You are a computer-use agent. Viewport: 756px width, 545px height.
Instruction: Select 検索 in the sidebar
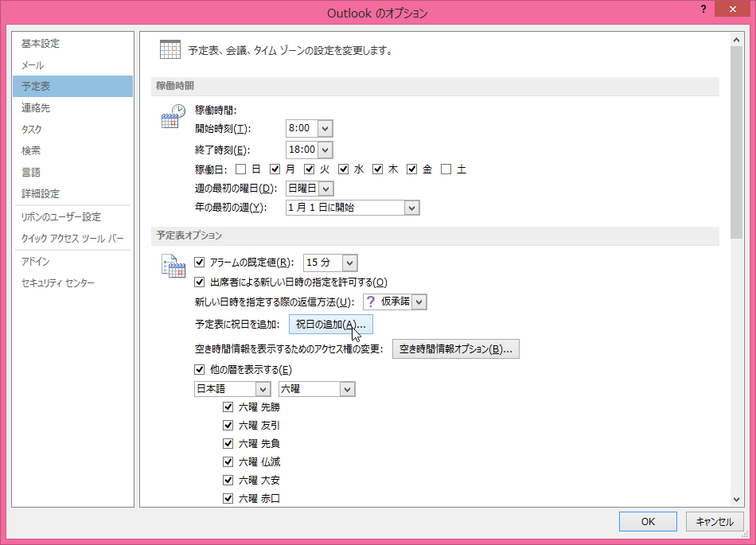[72, 151]
